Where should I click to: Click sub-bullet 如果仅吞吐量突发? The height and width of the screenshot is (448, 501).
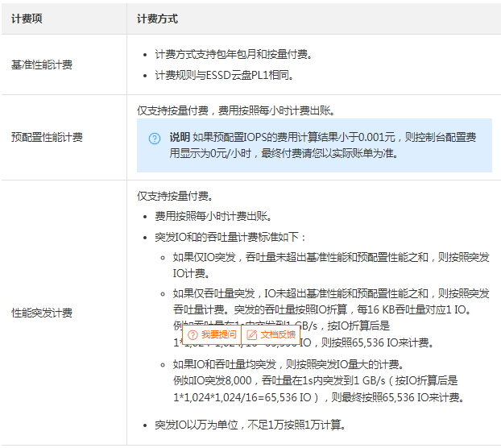pos(331,318)
